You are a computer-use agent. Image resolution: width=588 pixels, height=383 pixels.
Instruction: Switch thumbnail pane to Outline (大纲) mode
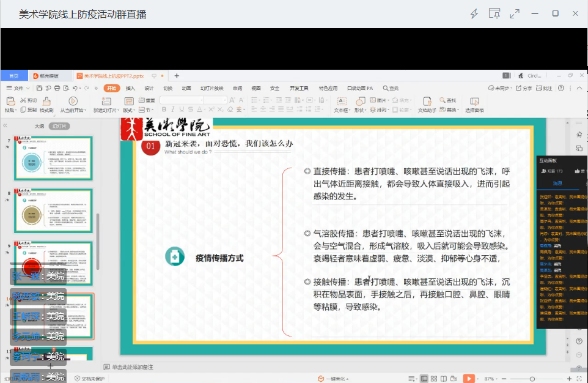pyautogui.click(x=39, y=126)
